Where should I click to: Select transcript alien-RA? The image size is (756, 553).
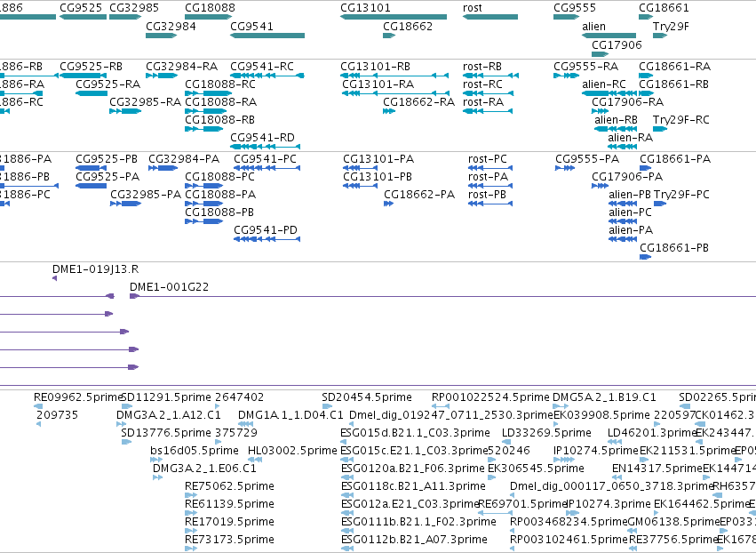tap(631, 138)
